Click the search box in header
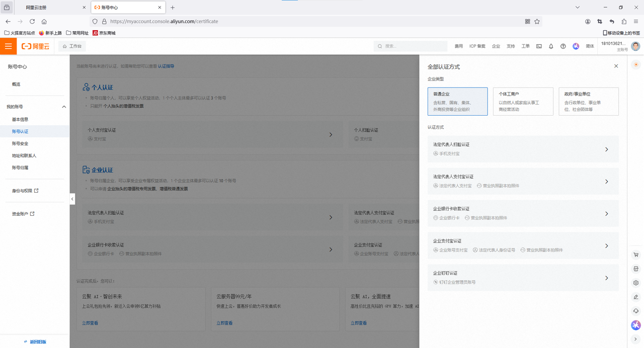This screenshot has width=644, height=348. pyautogui.click(x=410, y=46)
